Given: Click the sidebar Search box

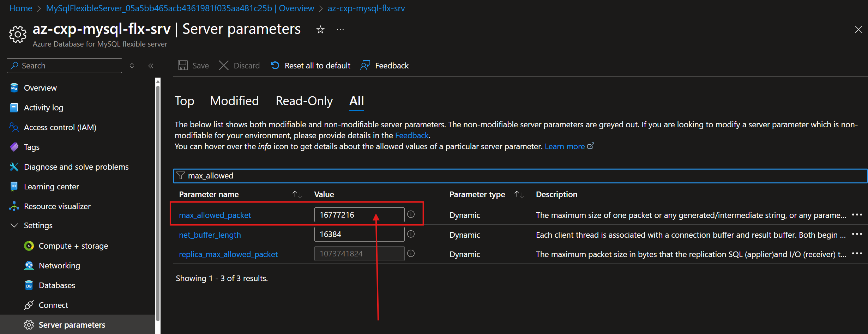Looking at the screenshot, I should coord(64,66).
